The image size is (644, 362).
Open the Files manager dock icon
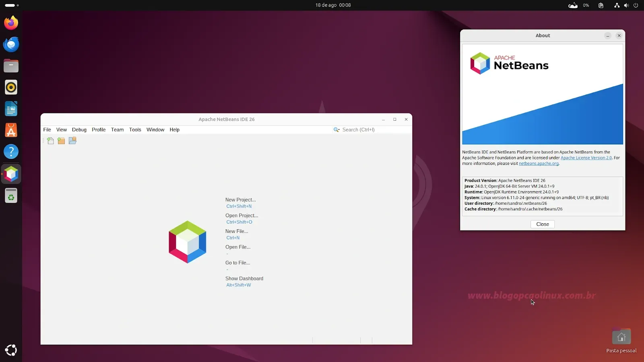tap(11, 66)
